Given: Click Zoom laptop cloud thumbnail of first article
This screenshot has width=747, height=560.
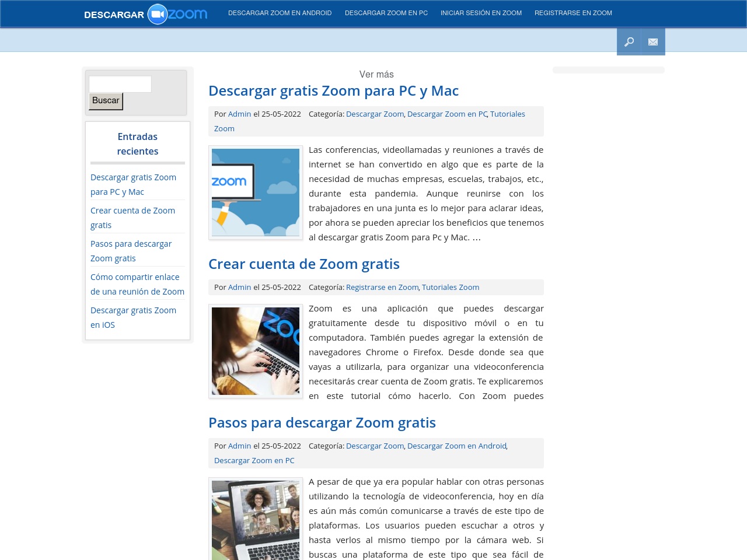Looking at the screenshot, I should pos(256,192).
